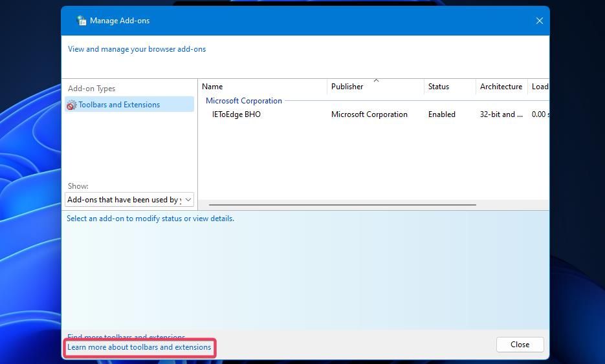Image resolution: width=605 pixels, height=364 pixels.
Task: Click the 32-bit and... architecture cell
Action: (x=501, y=114)
